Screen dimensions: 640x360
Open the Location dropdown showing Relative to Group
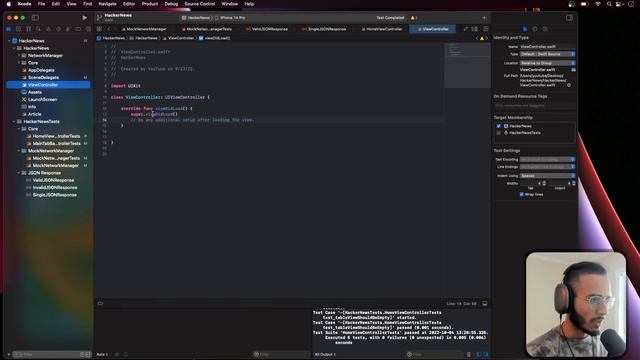548,63
